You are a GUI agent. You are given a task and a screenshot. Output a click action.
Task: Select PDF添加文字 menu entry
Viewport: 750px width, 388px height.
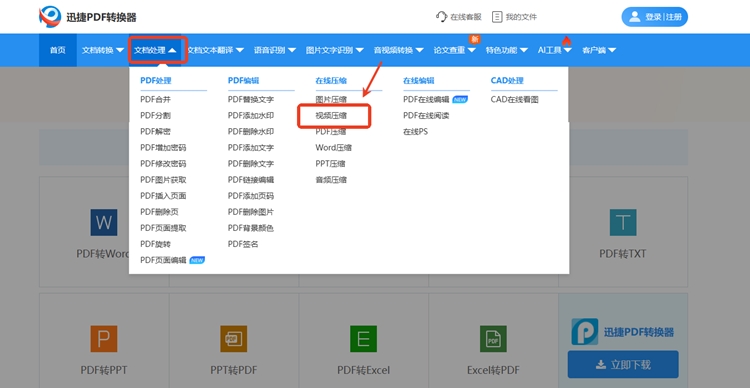251,148
